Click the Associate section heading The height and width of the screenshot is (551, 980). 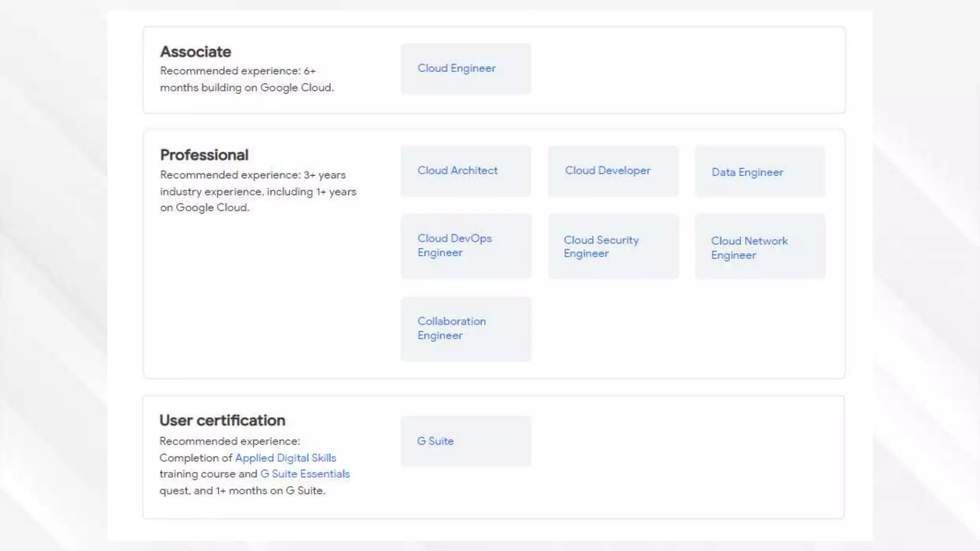tap(195, 52)
